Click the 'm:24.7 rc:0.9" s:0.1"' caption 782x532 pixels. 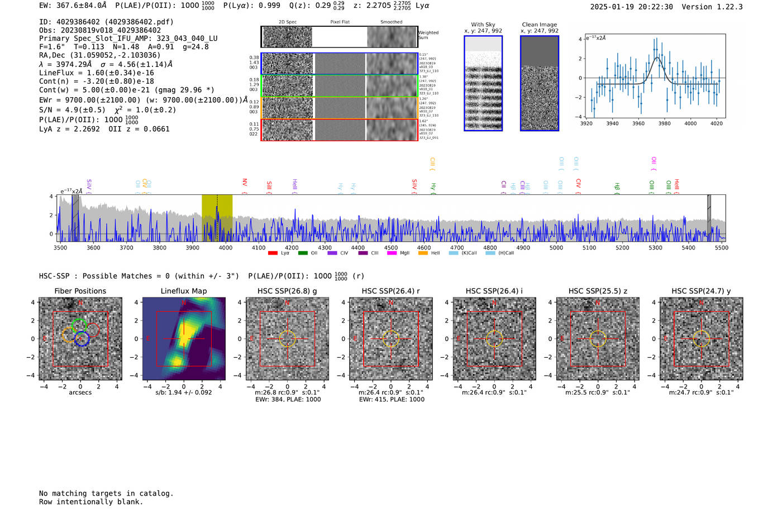point(702,392)
